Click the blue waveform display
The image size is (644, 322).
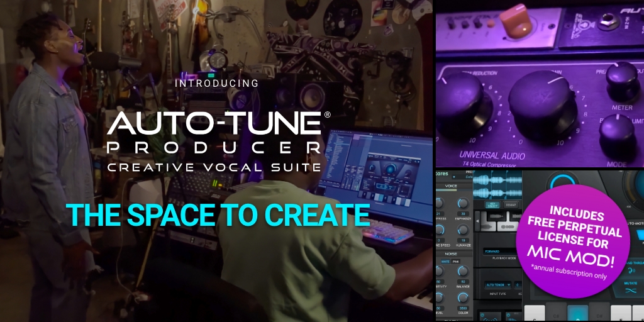click(498, 185)
